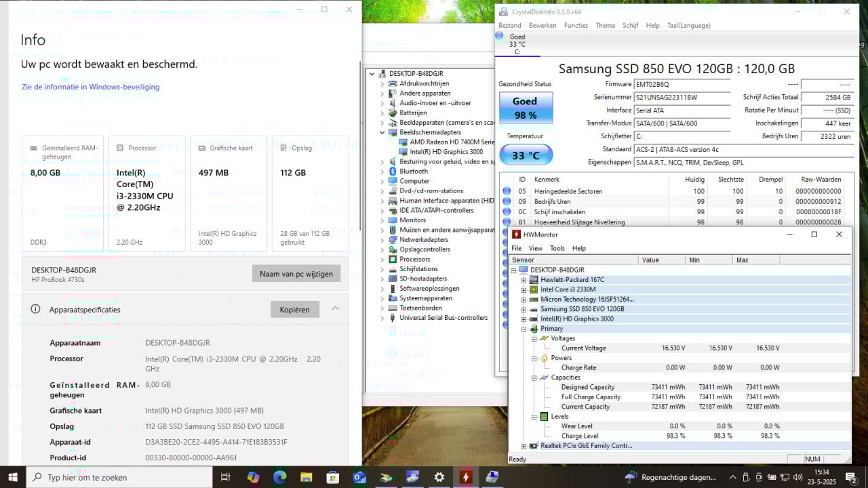This screenshot has width=868, height=488.
Task: Expand the Realtek PCIe GbE Family node
Action: click(x=524, y=446)
